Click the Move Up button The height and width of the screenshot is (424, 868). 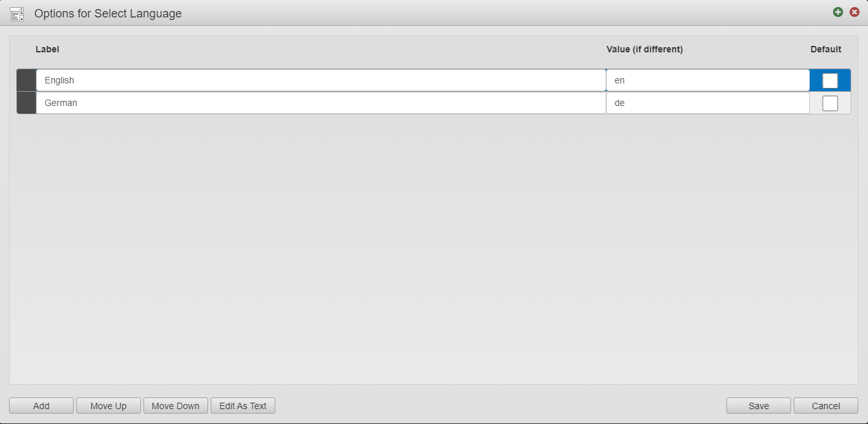[x=108, y=405]
